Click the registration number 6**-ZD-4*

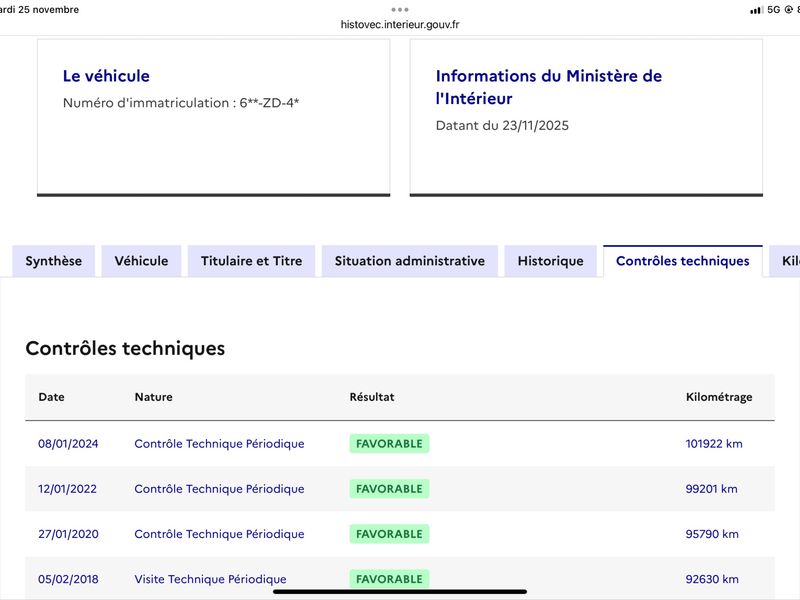(269, 103)
